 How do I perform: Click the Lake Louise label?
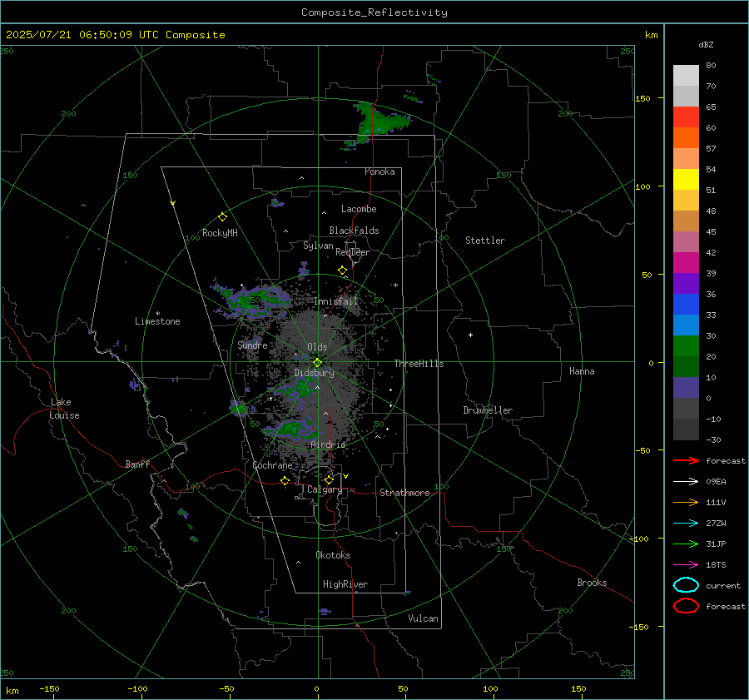65,409
